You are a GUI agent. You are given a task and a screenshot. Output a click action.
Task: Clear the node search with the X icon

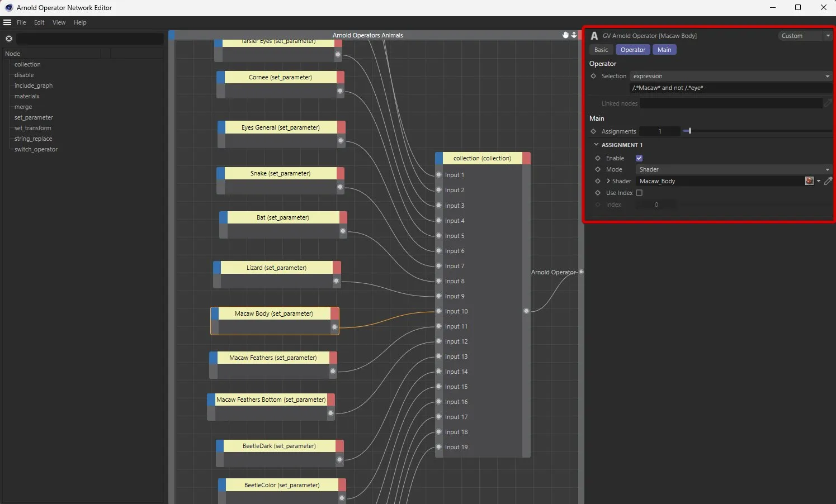coord(9,39)
